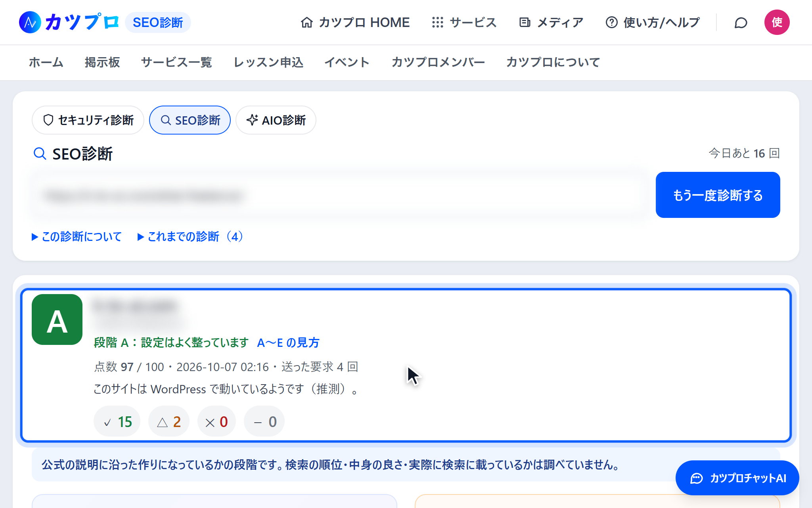This screenshot has height=508, width=812.
Task: Click the カツプロ logo icon
Action: coord(30,22)
